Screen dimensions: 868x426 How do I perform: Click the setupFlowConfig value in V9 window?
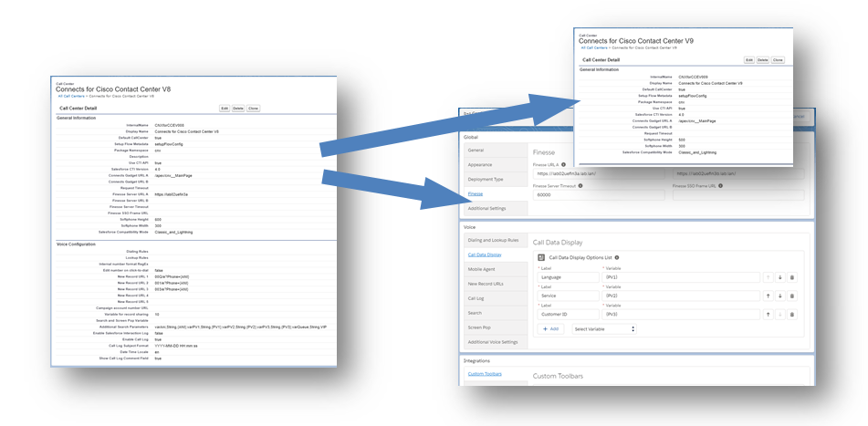pos(693,96)
